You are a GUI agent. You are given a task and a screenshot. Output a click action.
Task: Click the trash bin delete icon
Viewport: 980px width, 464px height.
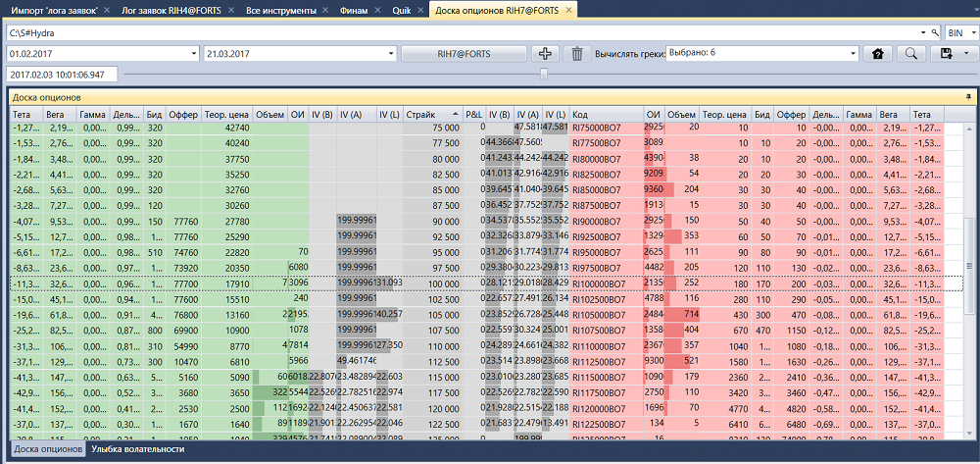tap(577, 54)
